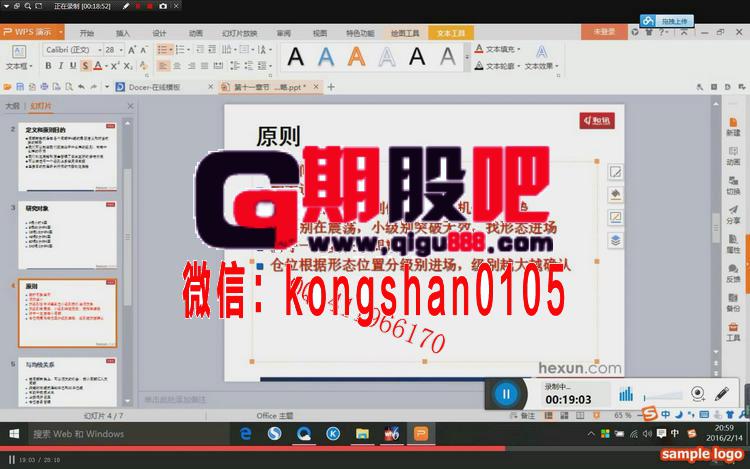Increase the list indent level
This screenshot has width=750, height=469.
pos(212,50)
